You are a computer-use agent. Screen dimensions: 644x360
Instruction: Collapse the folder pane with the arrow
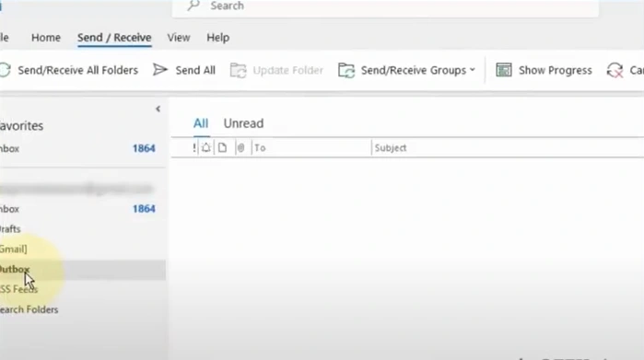[158, 109]
